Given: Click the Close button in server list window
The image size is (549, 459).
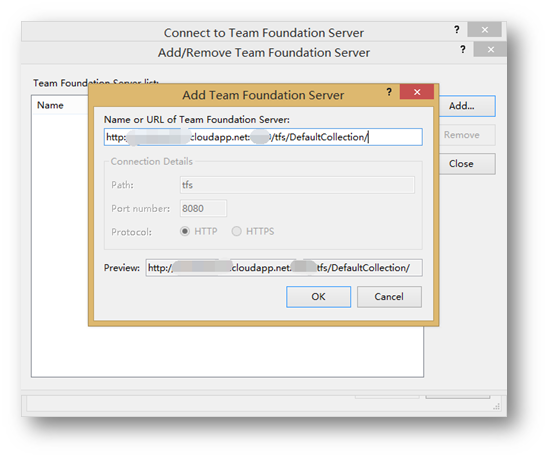Looking at the screenshot, I should tap(467, 164).
